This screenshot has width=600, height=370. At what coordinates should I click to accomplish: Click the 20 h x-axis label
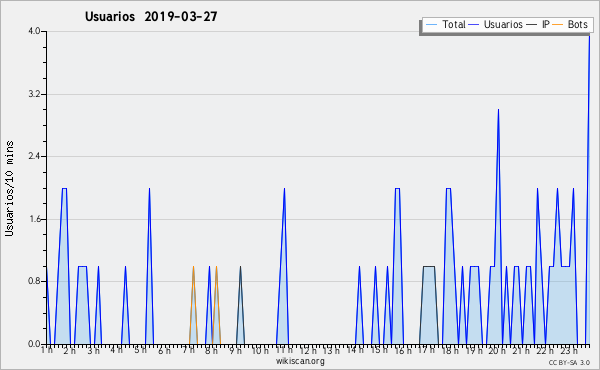pos(497,351)
